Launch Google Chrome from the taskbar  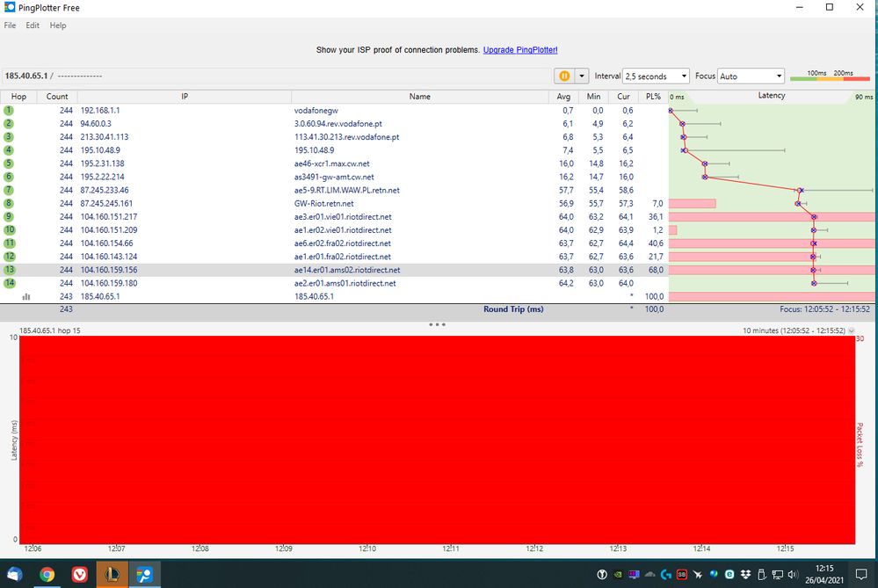pos(47,575)
